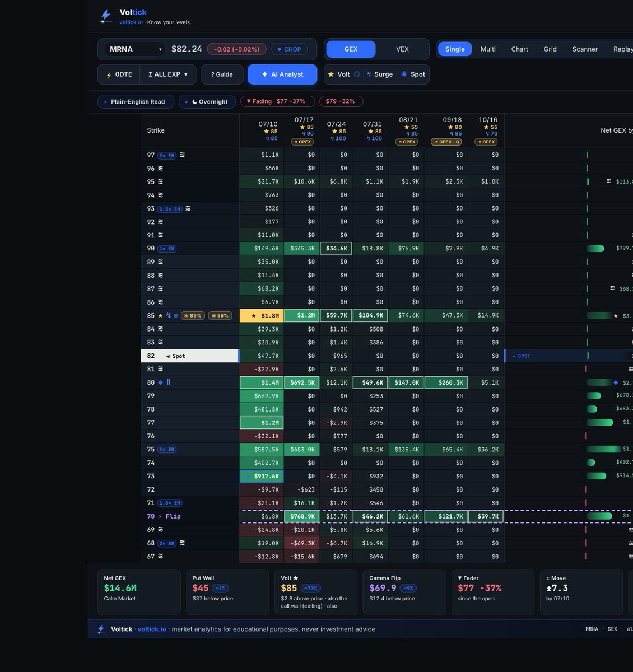Open the voltick.io link in footer

152,629
